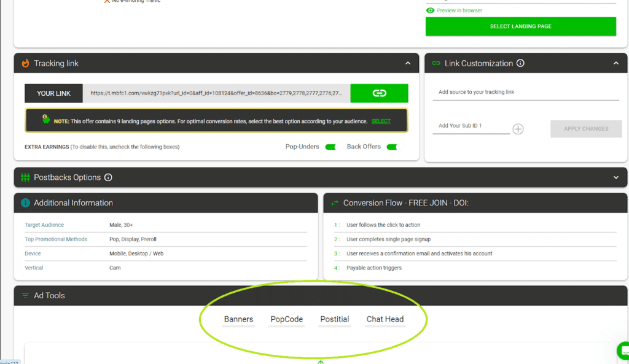Image resolution: width=629 pixels, height=364 pixels.
Task: Switch to the Banners tab
Action: (x=238, y=319)
